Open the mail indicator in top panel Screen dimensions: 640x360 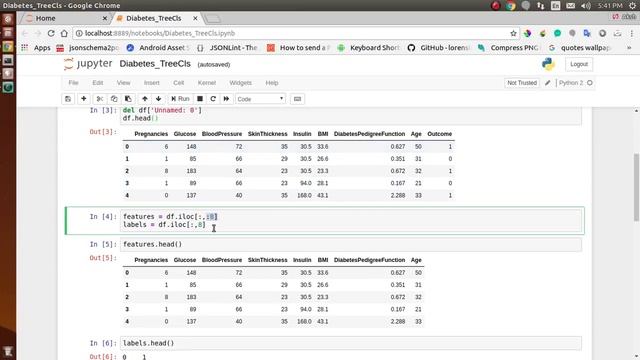click(x=571, y=6)
